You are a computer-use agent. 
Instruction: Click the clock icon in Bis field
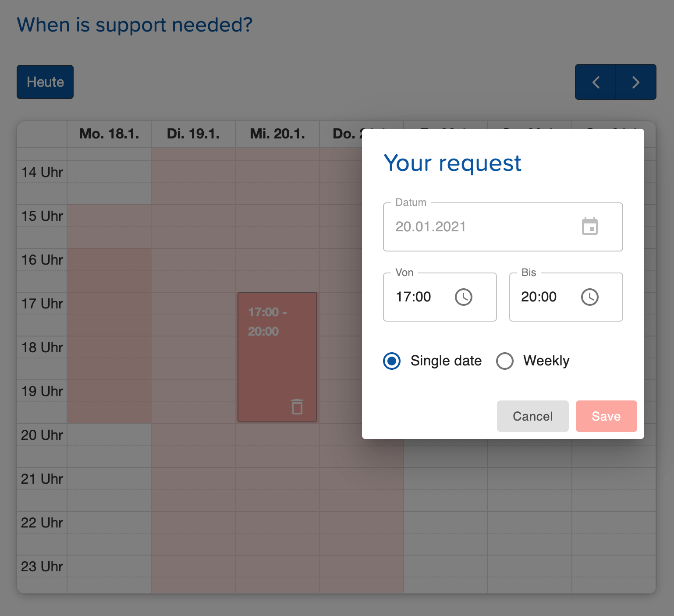589,297
